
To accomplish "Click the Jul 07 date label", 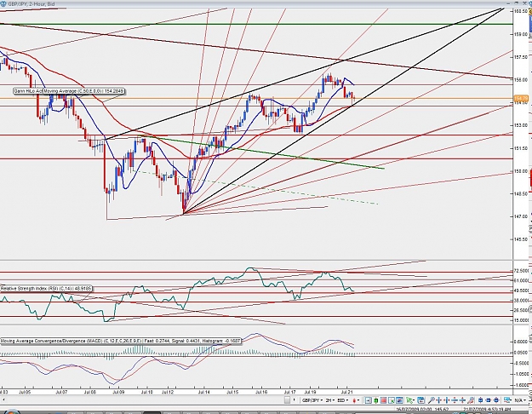I will point(61,392).
